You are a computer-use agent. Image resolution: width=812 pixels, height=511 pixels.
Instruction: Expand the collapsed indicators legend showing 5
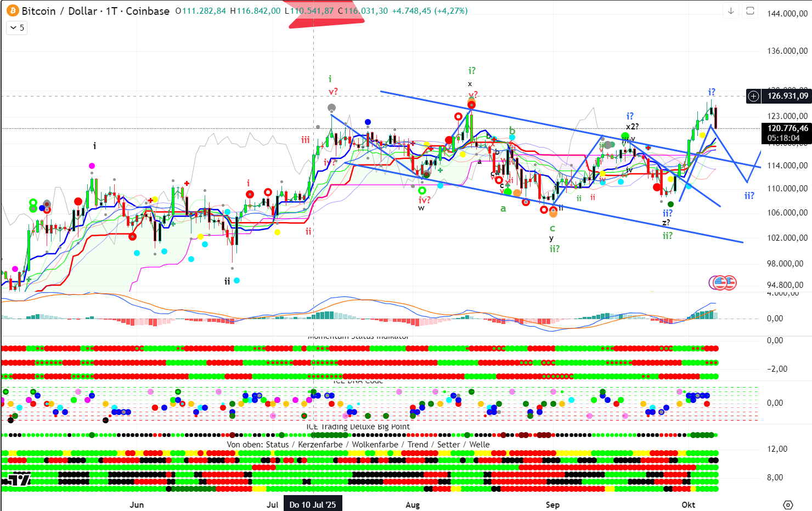point(17,28)
